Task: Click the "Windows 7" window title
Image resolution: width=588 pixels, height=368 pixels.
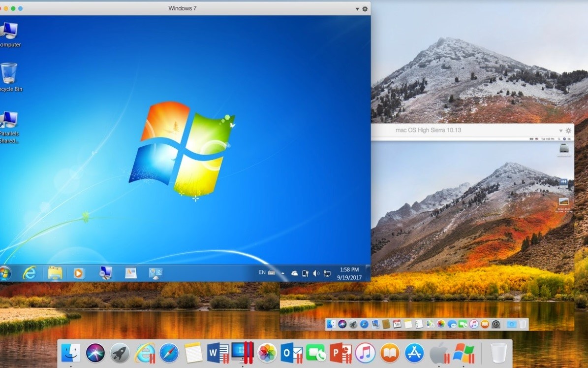Action: tap(182, 8)
